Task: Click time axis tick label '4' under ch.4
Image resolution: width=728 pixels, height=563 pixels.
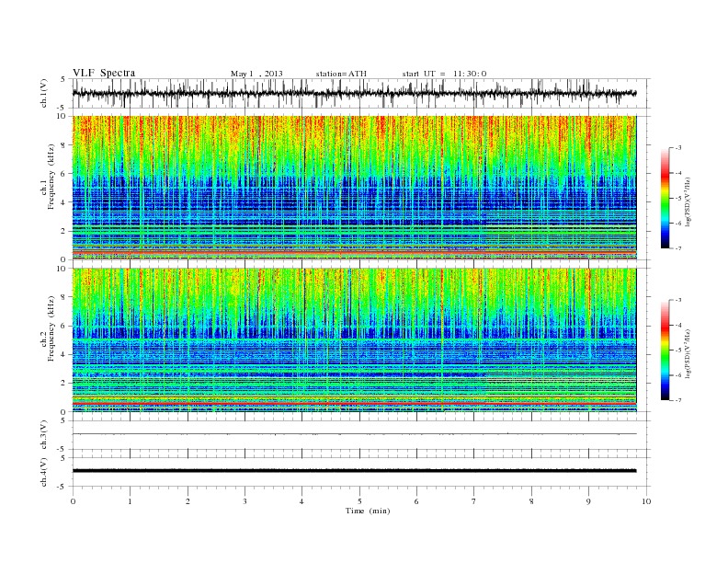Action: pyautogui.click(x=302, y=501)
